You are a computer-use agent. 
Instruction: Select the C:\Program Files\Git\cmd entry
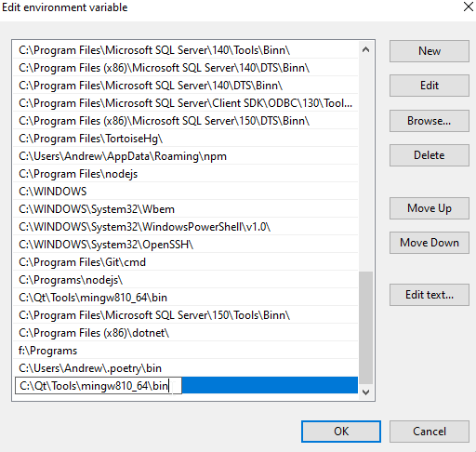[185, 262]
